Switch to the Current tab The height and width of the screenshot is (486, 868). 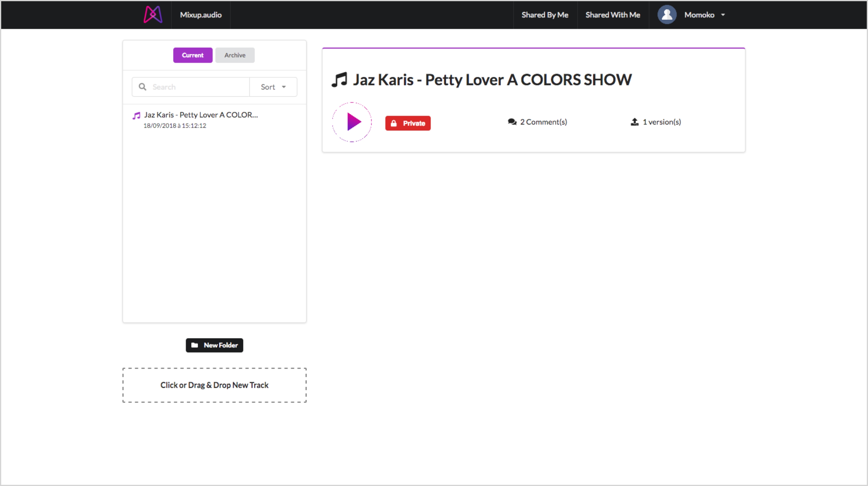tap(193, 55)
